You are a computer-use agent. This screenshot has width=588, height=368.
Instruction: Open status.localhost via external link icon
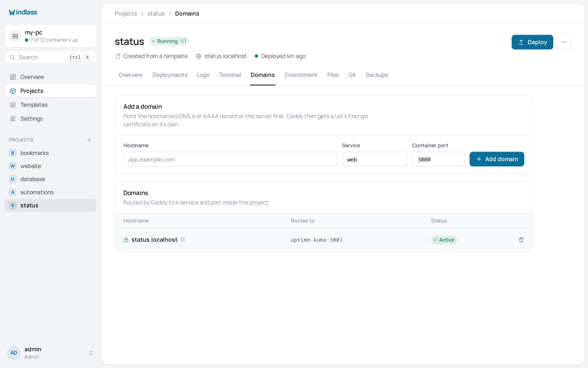[x=183, y=239]
